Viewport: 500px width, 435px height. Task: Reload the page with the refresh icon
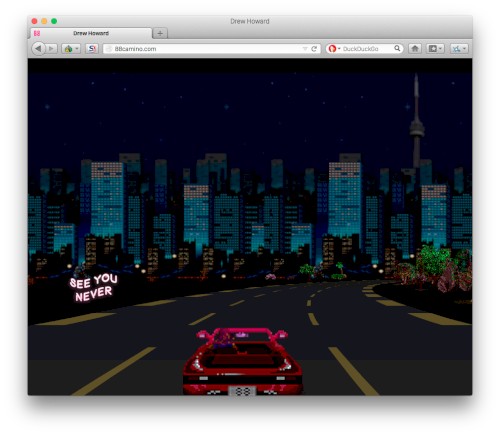(x=314, y=49)
